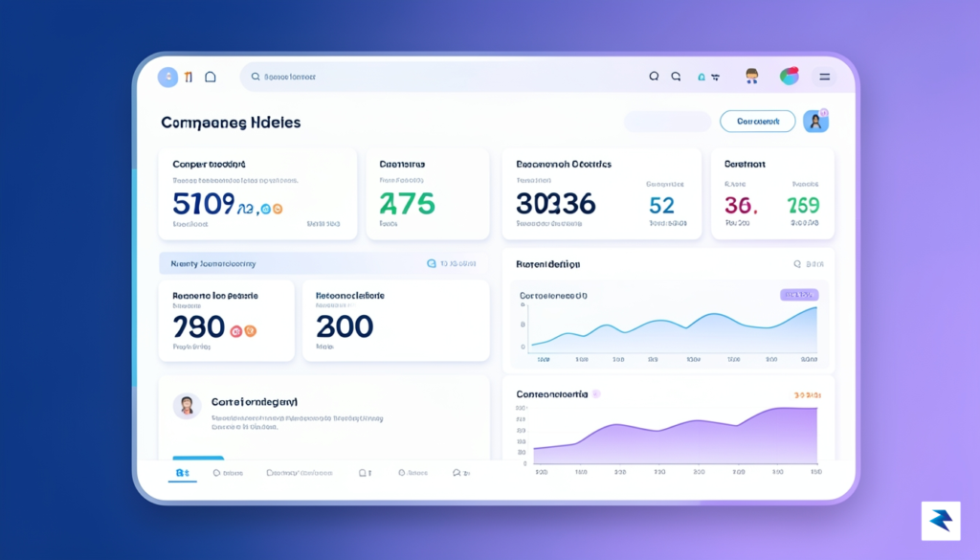Image resolution: width=980 pixels, height=560 pixels.
Task: Open the small dropdown caret next to the bell
Action: 716,78
